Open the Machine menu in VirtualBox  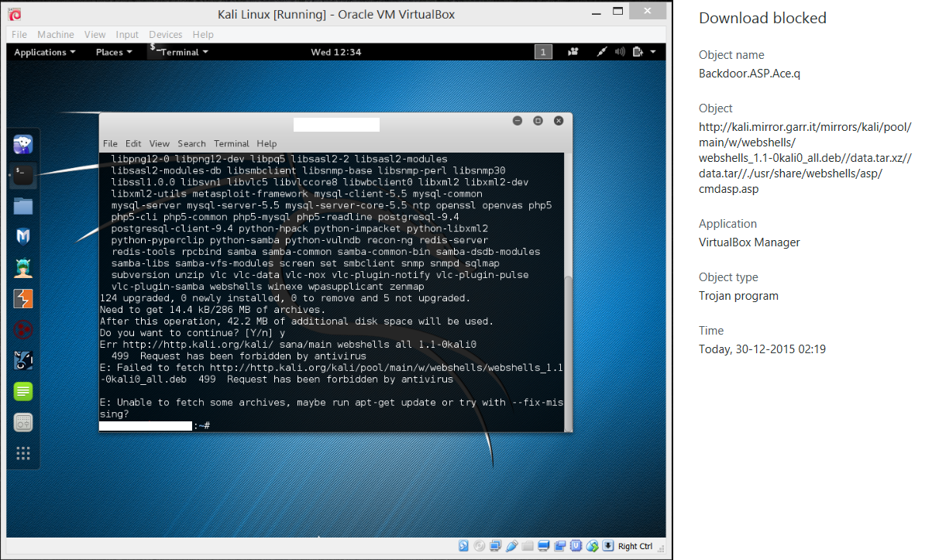[56, 35]
